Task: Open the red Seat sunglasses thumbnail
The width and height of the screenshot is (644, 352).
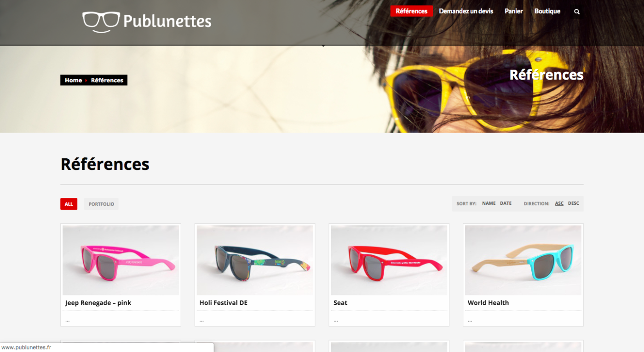Action: point(389,260)
